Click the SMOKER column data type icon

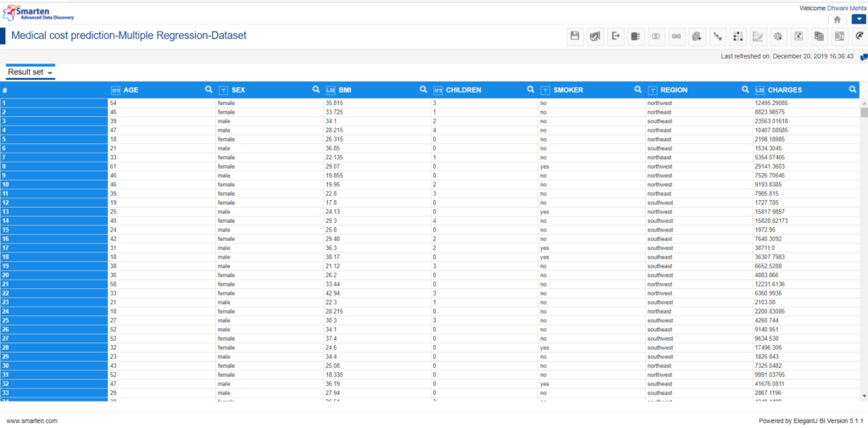545,90
